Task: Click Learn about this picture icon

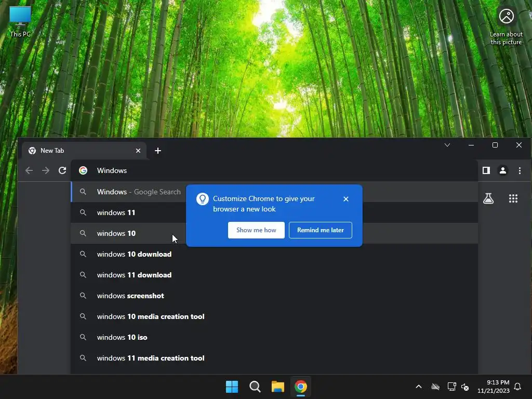Action: pyautogui.click(x=506, y=26)
